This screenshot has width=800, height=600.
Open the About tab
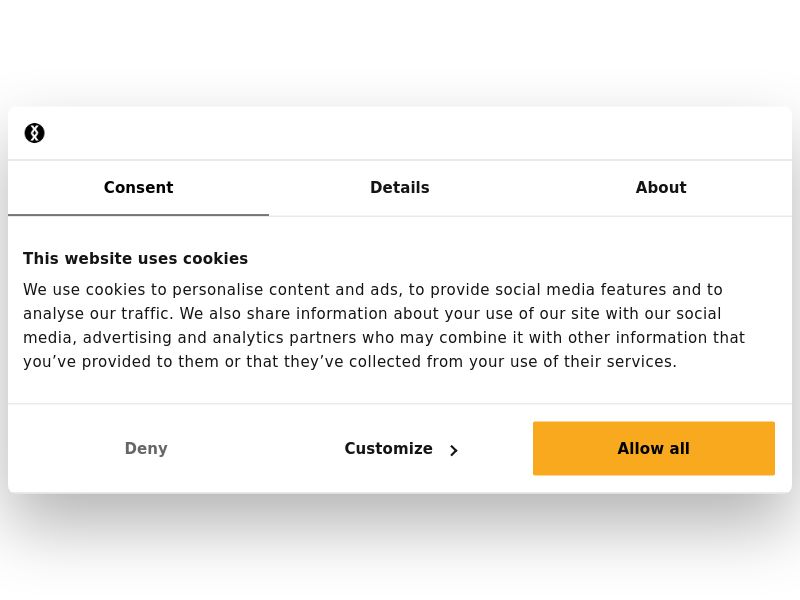[x=660, y=188]
